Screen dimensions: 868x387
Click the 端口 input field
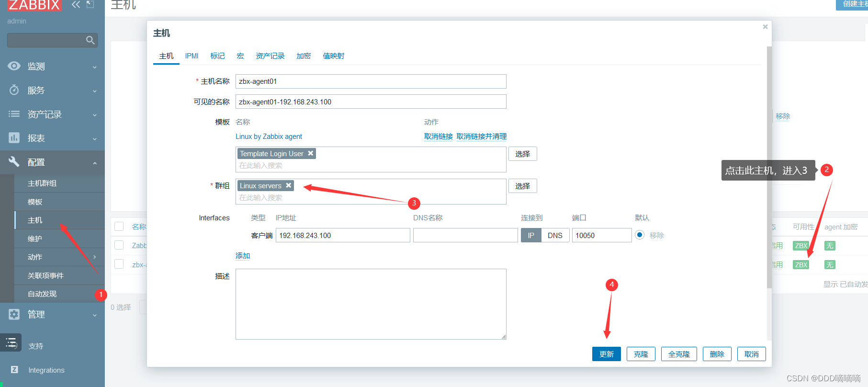[x=602, y=235]
